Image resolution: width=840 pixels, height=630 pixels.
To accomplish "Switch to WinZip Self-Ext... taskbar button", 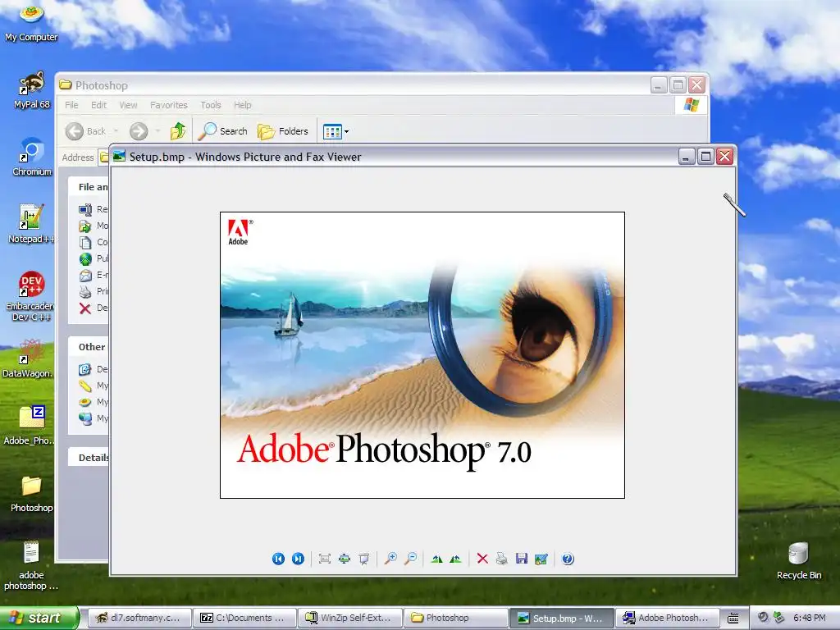I will click(349, 619).
